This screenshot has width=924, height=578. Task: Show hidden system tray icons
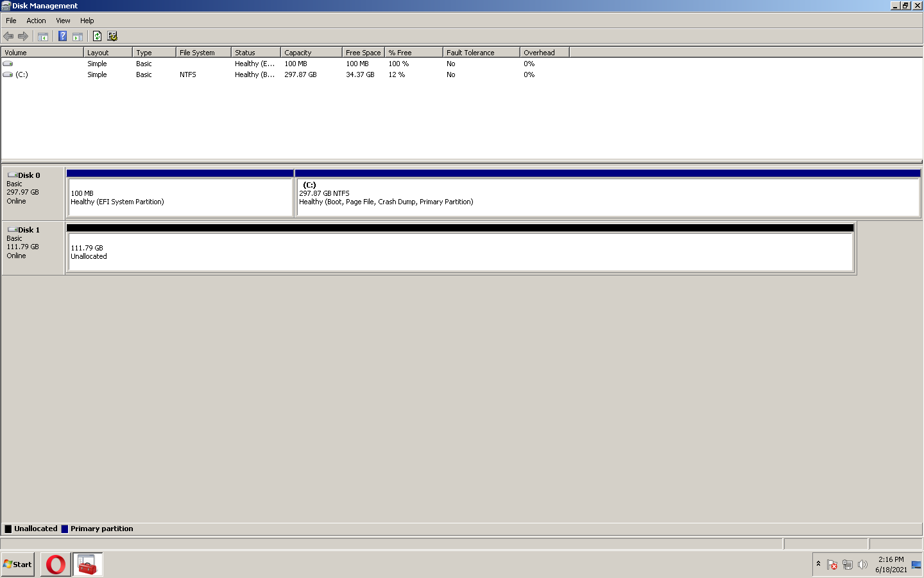tap(818, 564)
